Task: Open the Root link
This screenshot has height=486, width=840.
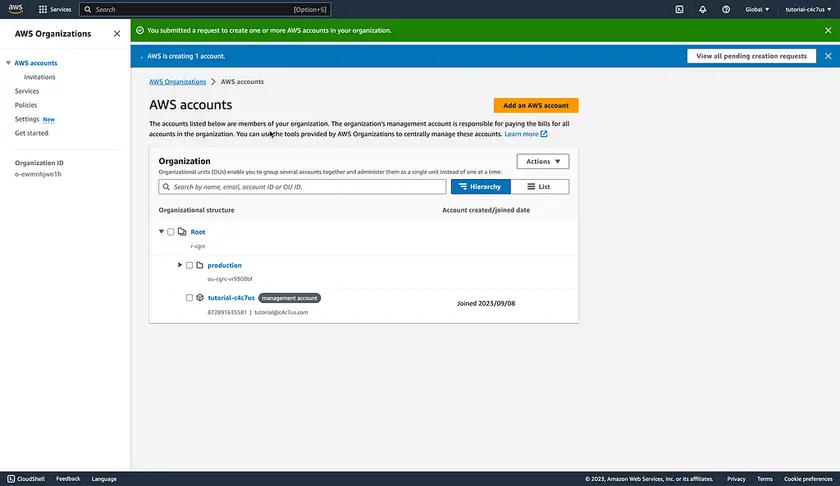Action: tap(198, 232)
